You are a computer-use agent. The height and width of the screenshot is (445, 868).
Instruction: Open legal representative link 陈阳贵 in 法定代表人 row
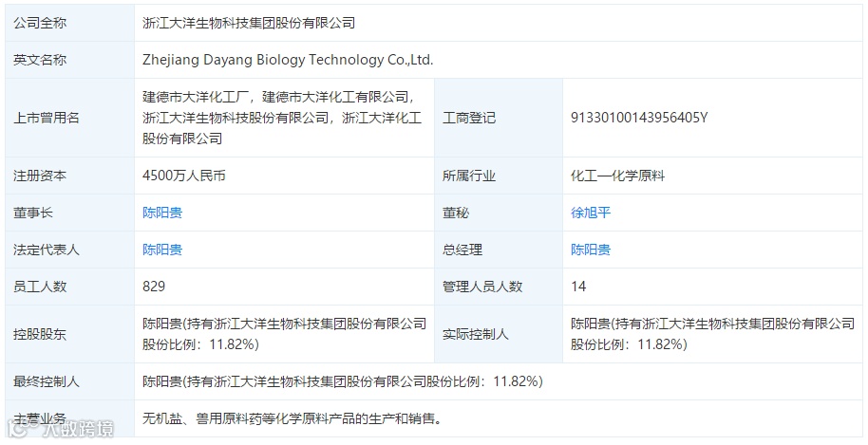pyautogui.click(x=162, y=250)
